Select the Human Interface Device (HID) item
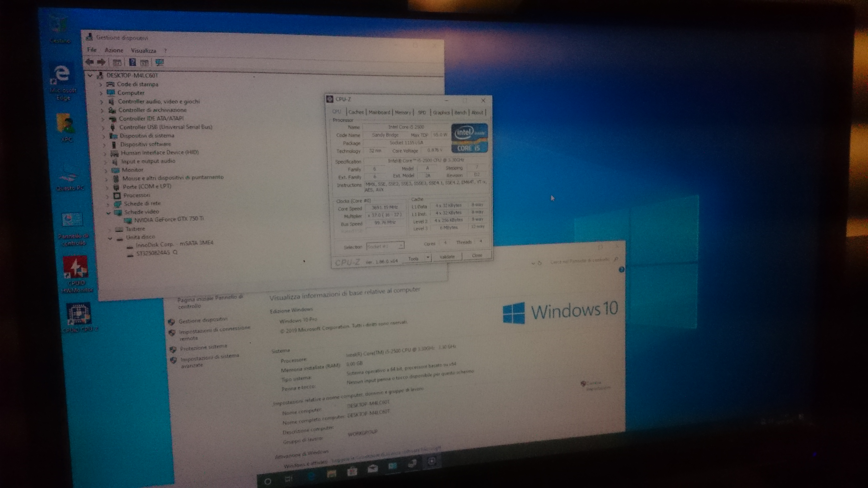The image size is (868, 488). (x=160, y=153)
